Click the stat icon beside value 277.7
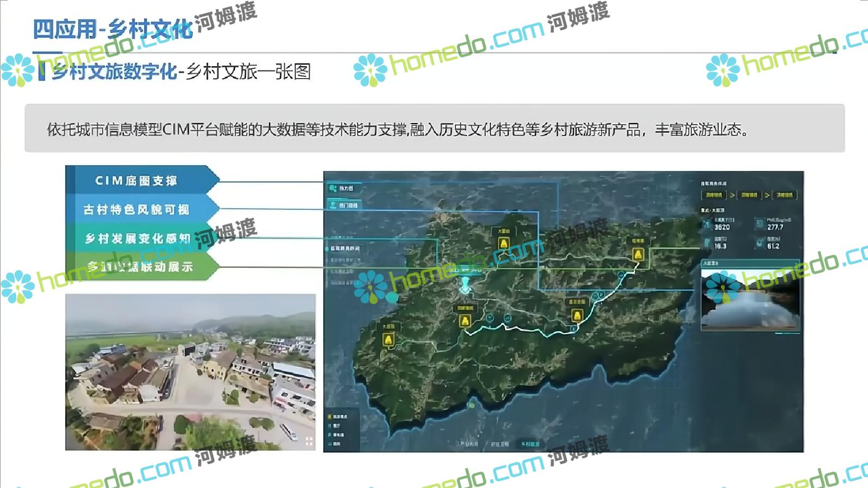 coord(759,223)
